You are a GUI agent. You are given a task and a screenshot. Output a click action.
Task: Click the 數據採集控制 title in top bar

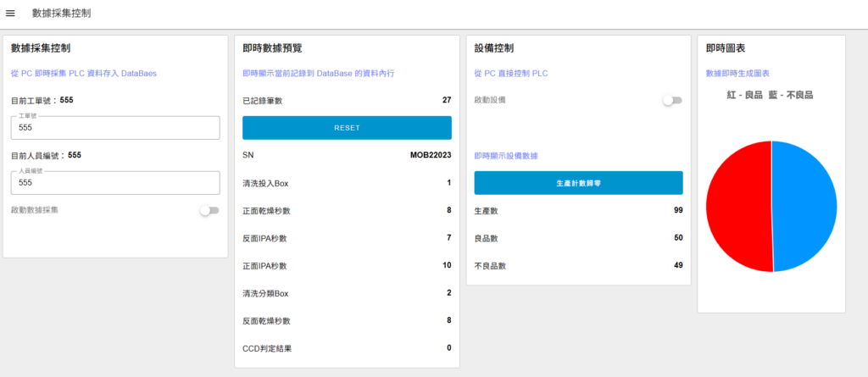click(61, 14)
